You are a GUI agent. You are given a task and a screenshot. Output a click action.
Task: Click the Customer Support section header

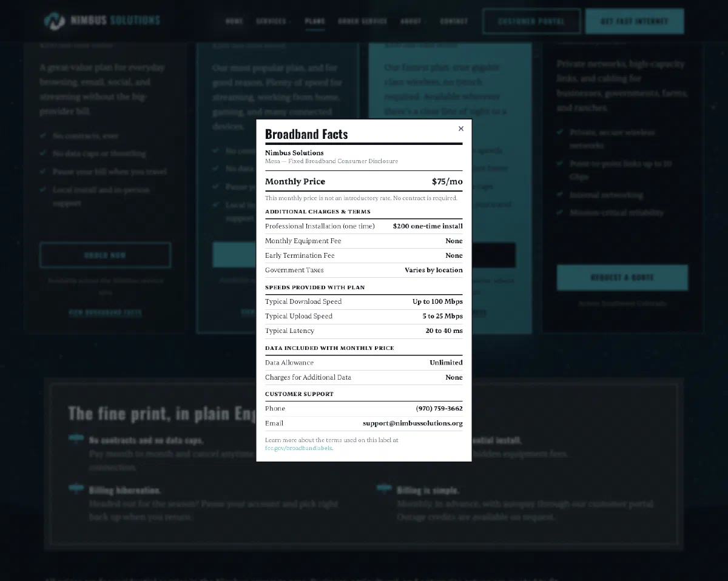(x=299, y=394)
